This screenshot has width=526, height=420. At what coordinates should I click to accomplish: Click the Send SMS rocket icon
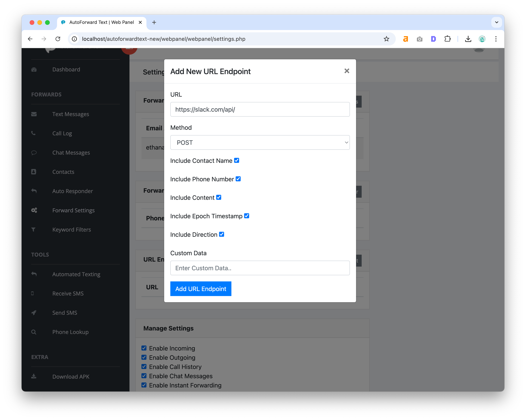(34, 313)
